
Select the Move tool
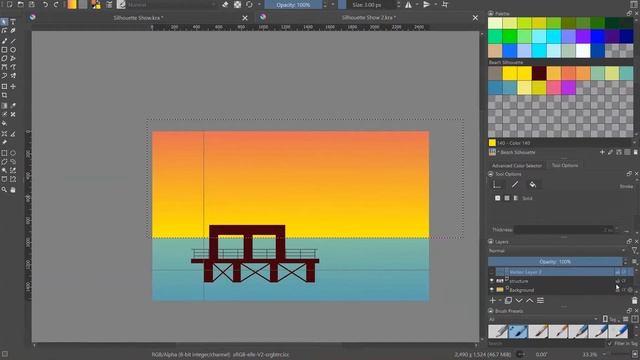pos(13,87)
